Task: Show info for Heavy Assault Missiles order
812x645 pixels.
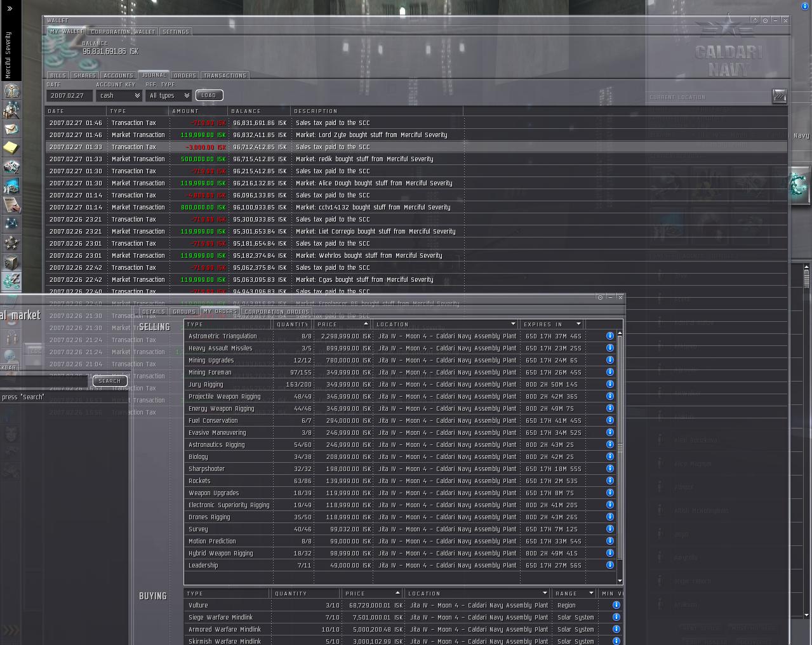Action: click(609, 348)
